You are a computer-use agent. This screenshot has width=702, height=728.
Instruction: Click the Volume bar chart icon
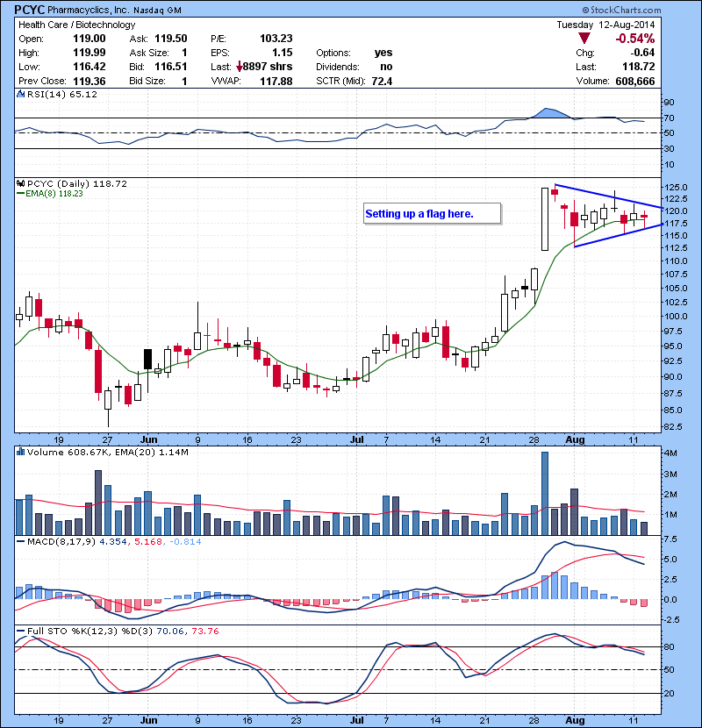[20, 452]
